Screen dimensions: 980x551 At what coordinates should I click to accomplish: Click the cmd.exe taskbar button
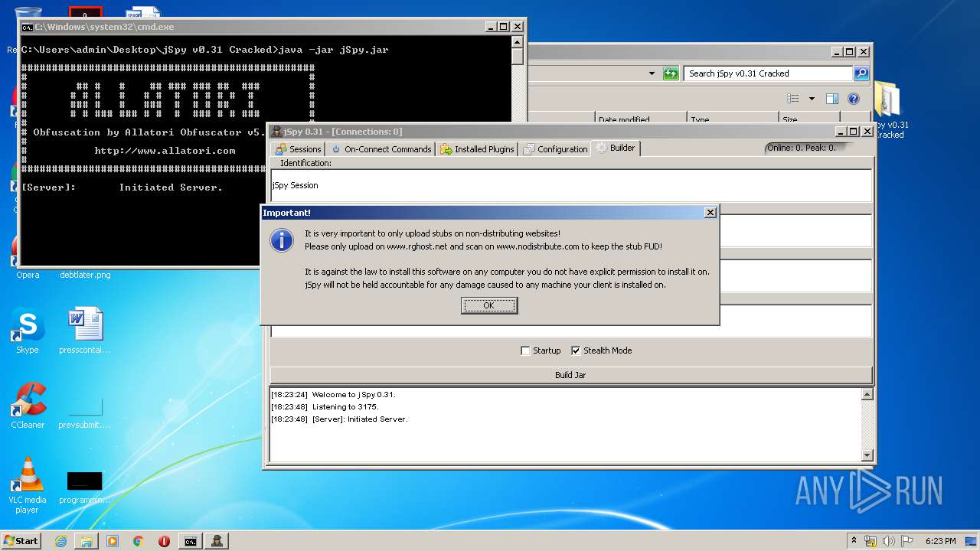point(191,541)
